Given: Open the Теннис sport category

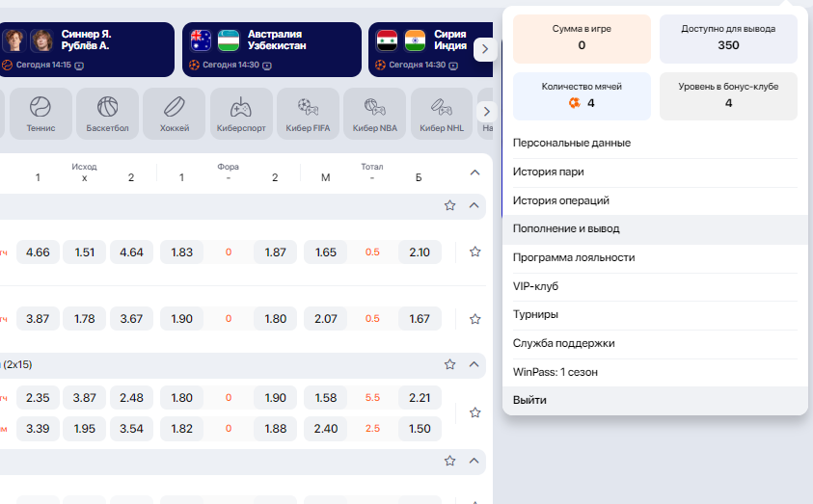Looking at the screenshot, I should [41, 114].
